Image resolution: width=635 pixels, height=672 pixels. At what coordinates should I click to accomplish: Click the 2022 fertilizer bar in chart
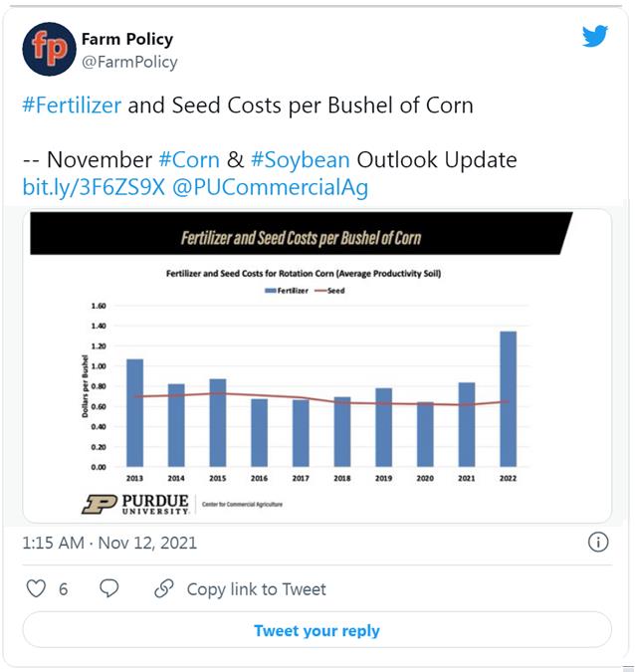(x=509, y=399)
